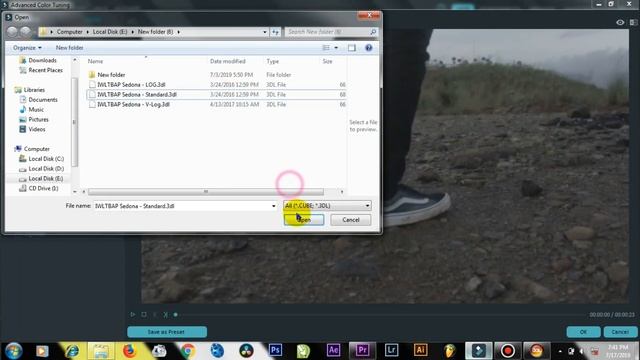This screenshot has width=640, height=360.
Task: Launch Internet Explorer from taskbar
Action: [72, 351]
